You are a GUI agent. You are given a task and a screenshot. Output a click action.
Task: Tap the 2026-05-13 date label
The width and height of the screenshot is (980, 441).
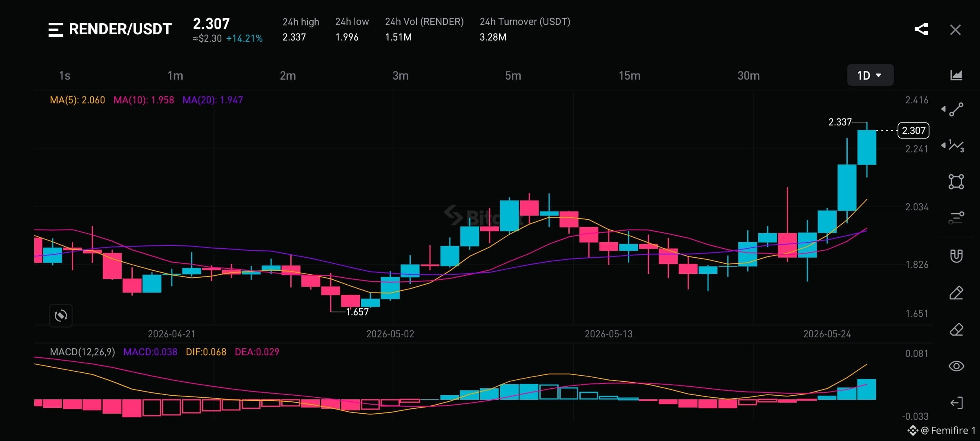(x=608, y=334)
